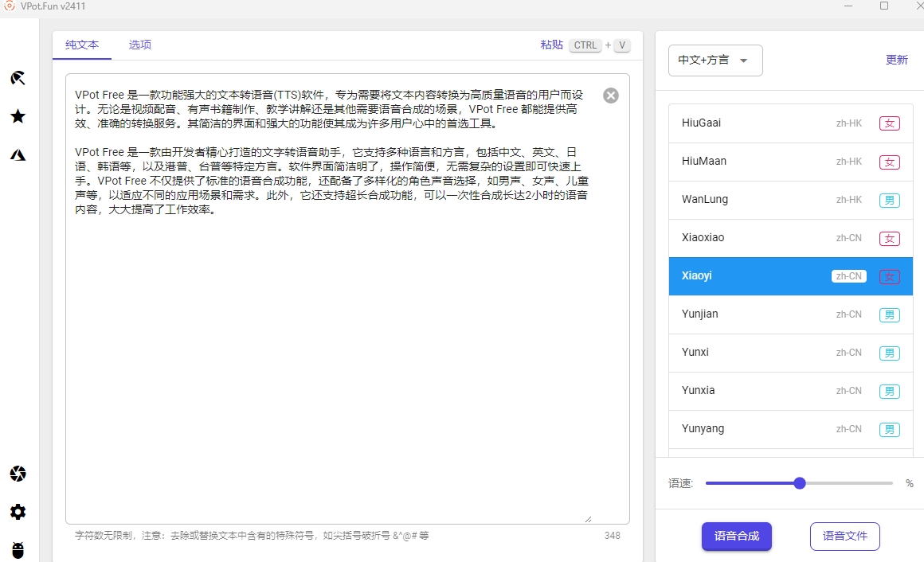Open settings with the gear icon
The image size is (924, 562).
pyautogui.click(x=18, y=512)
